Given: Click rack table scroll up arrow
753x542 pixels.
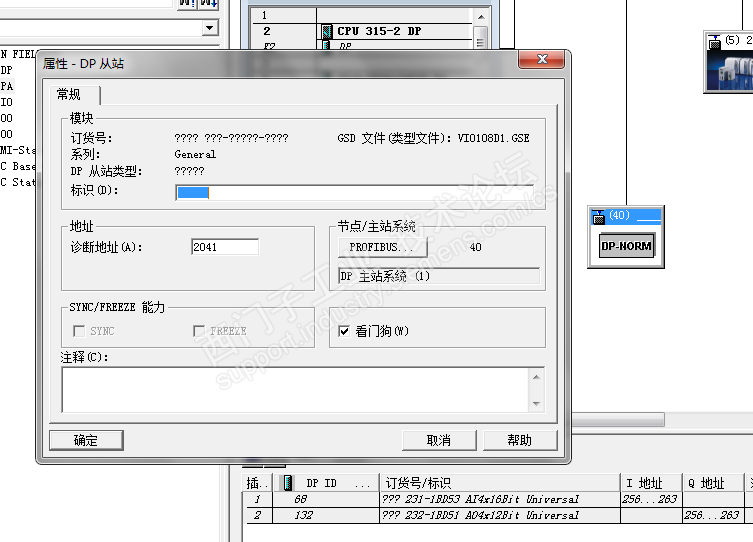Looking at the screenshot, I should (481, 17).
